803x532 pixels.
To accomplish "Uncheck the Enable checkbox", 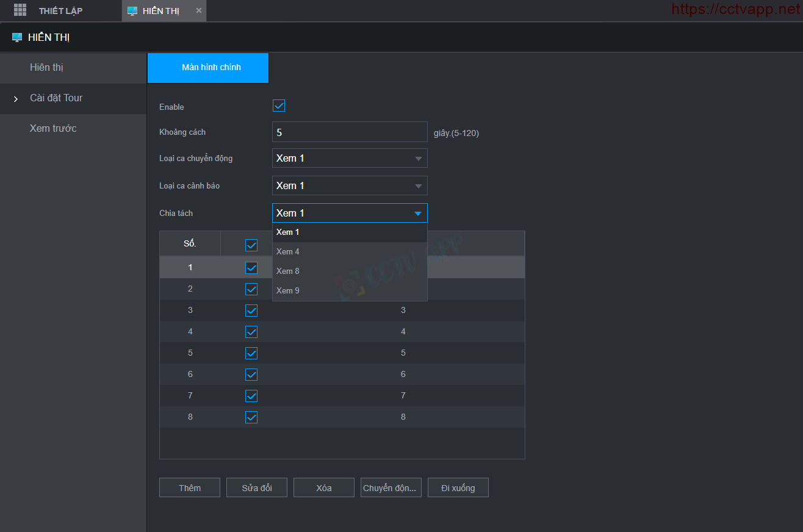I will point(279,106).
